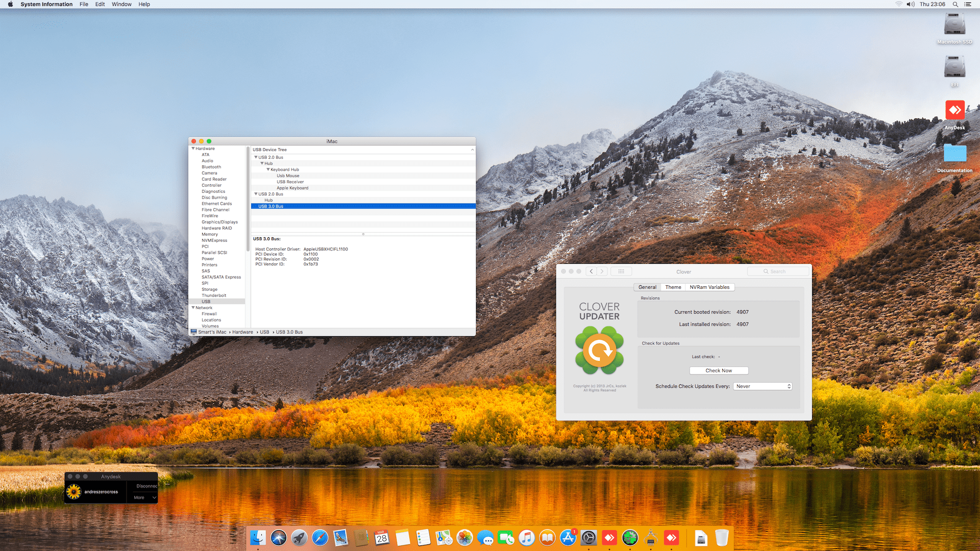Click the volume icon in menu bar
980x551 pixels.
[911, 4]
